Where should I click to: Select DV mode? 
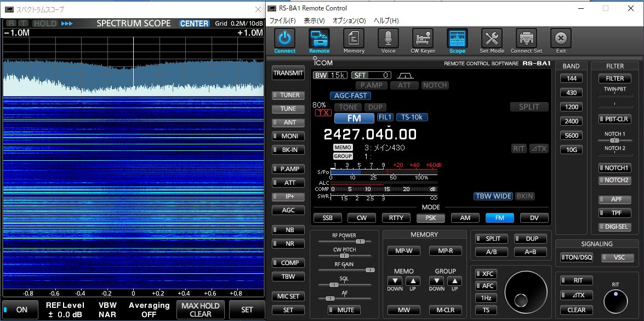[x=534, y=218]
